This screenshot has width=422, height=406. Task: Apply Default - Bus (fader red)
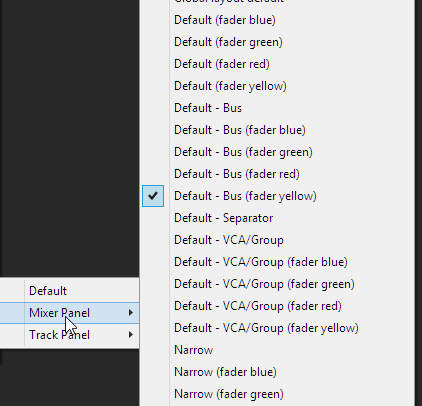(277, 174)
